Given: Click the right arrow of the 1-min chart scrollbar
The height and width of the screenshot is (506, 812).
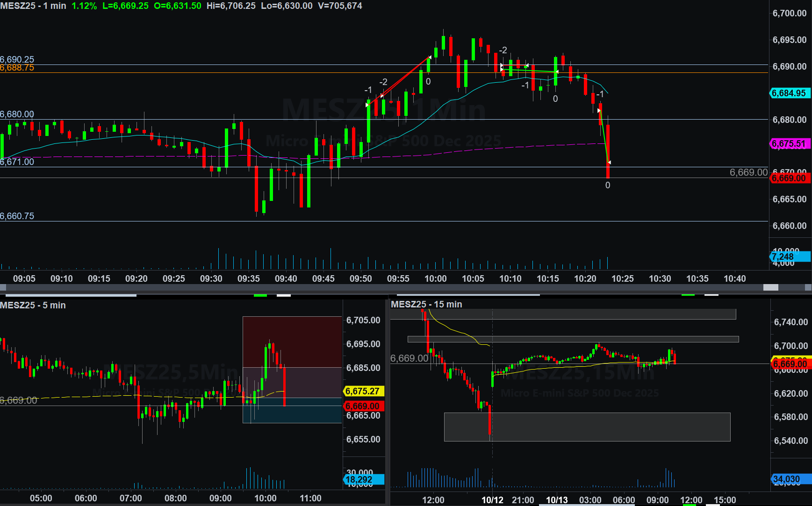Looking at the screenshot, I should 808,287.
